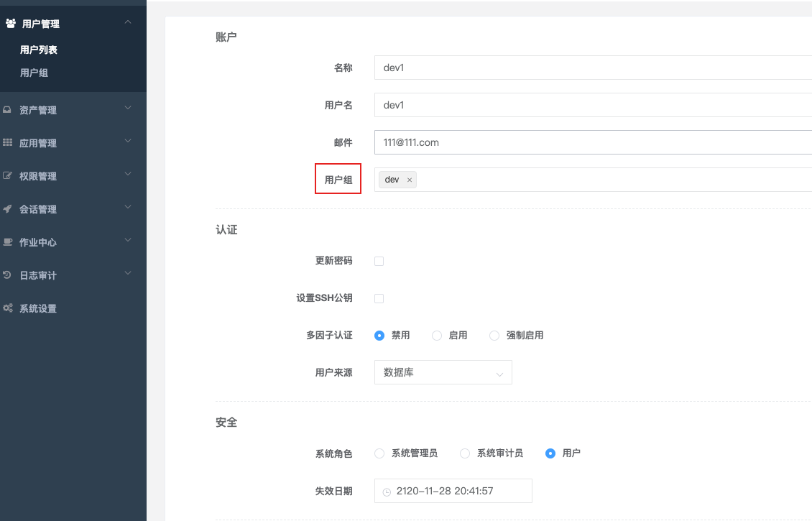
Task: Click the 账户 section heading
Action: point(226,37)
